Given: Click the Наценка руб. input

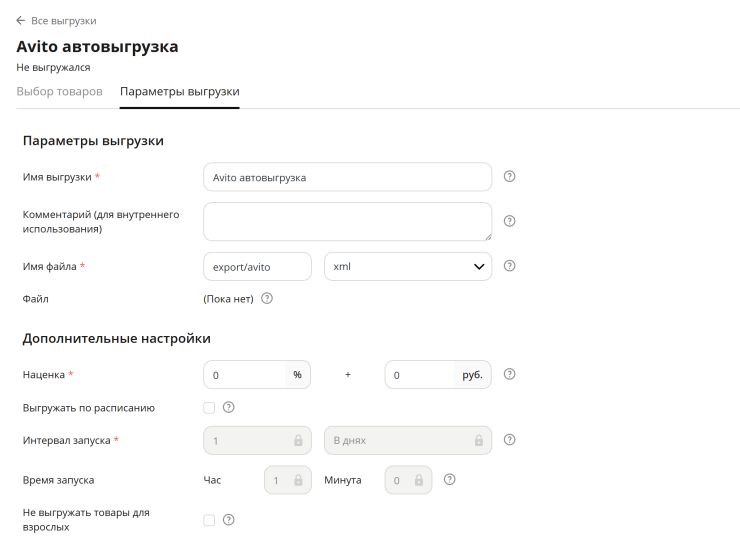Looking at the screenshot, I should click(x=420, y=375).
